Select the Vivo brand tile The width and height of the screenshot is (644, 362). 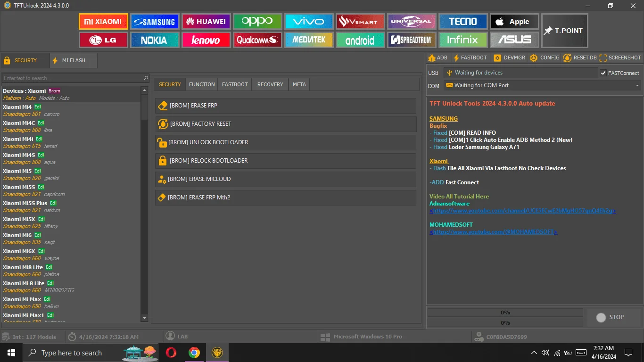click(x=308, y=22)
